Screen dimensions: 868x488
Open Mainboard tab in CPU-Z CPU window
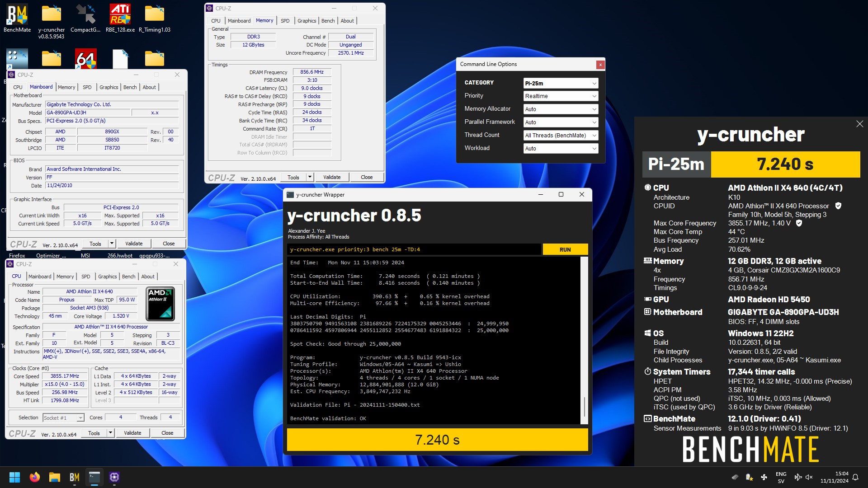(40, 277)
